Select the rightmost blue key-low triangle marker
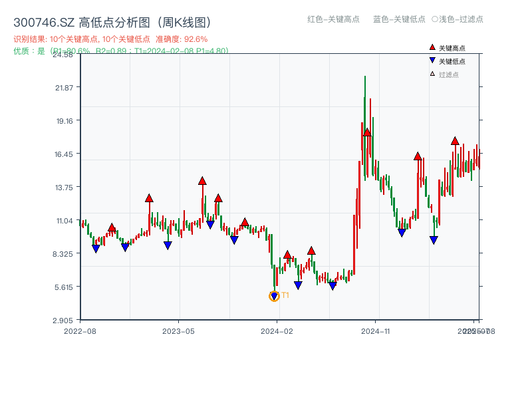The height and width of the screenshot is (399, 532). point(435,239)
